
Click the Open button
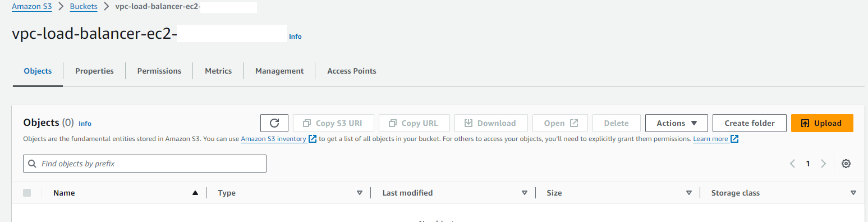(560, 123)
